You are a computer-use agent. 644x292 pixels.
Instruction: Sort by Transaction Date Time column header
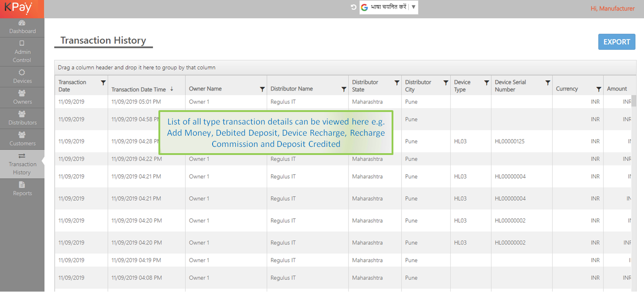point(139,89)
